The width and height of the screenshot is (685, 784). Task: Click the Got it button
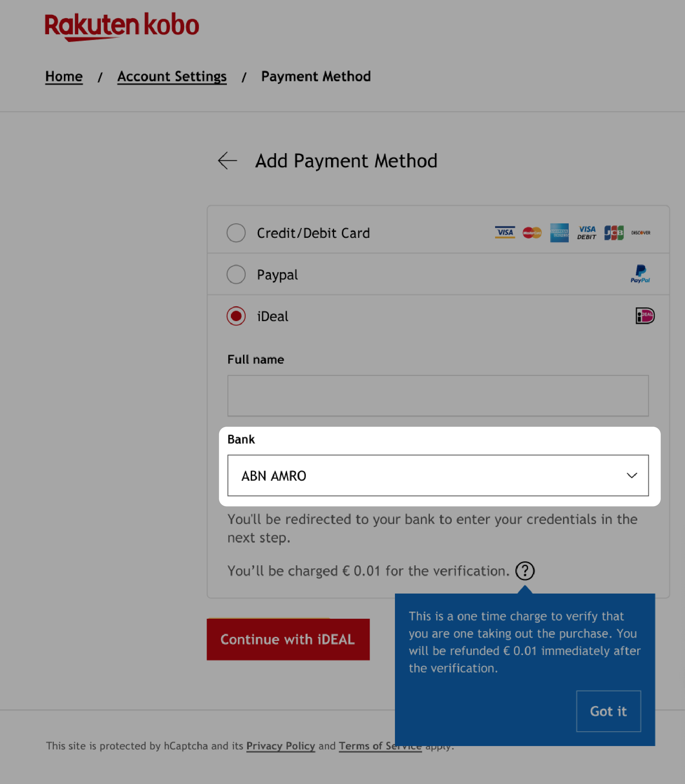608,711
